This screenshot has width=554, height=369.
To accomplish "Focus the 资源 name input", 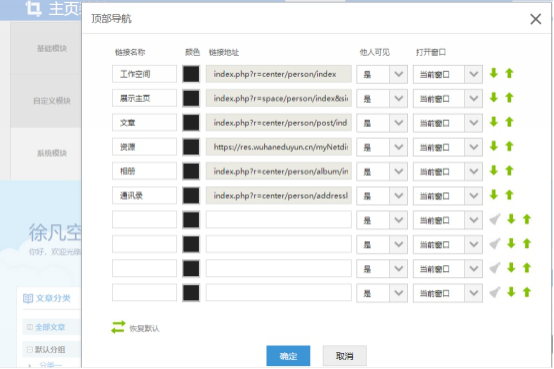I will tap(144, 147).
